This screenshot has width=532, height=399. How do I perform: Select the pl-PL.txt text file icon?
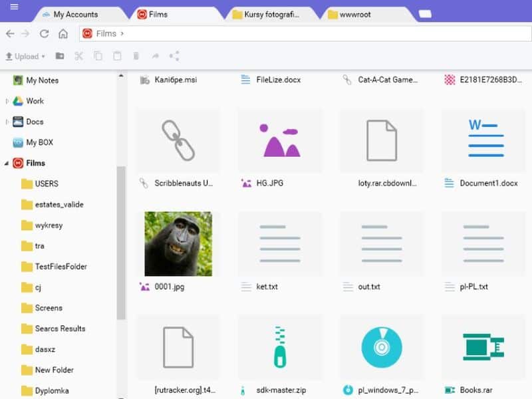tap(483, 244)
